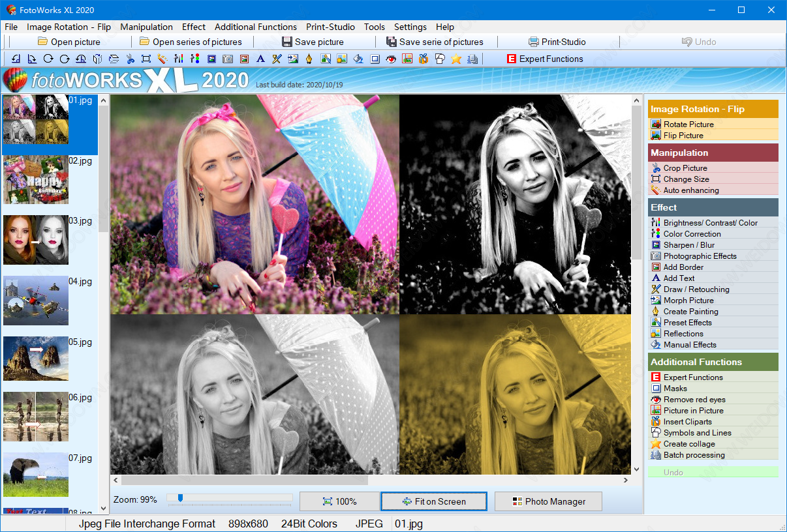Click the Symbols and Lines toolbar icon
Image resolution: width=787 pixels, height=532 pixels.
[x=440, y=59]
